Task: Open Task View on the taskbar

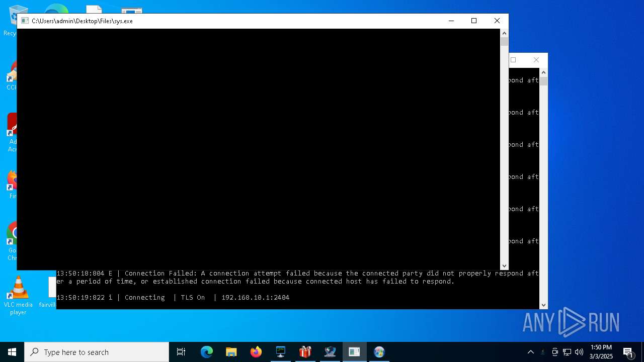Action: (x=181, y=352)
